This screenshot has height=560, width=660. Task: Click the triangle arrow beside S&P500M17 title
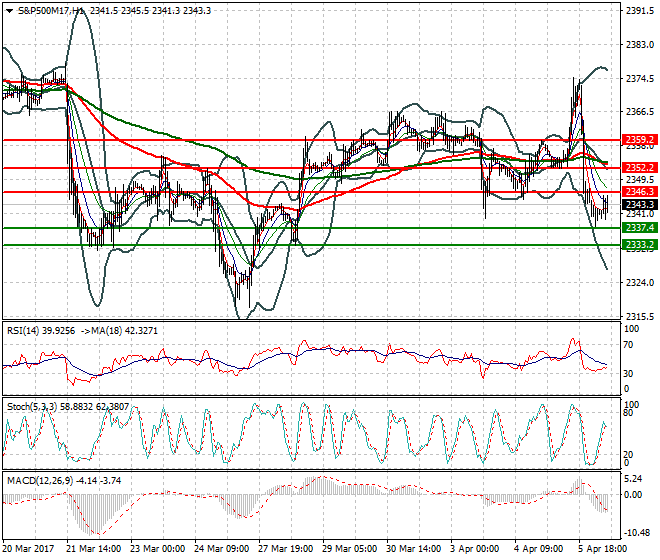(x=9, y=10)
